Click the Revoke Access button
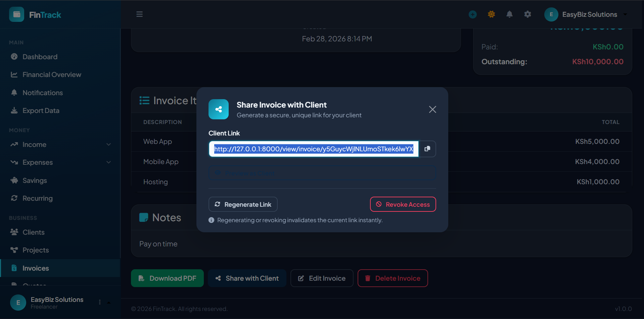The height and width of the screenshot is (319, 644). pos(403,204)
